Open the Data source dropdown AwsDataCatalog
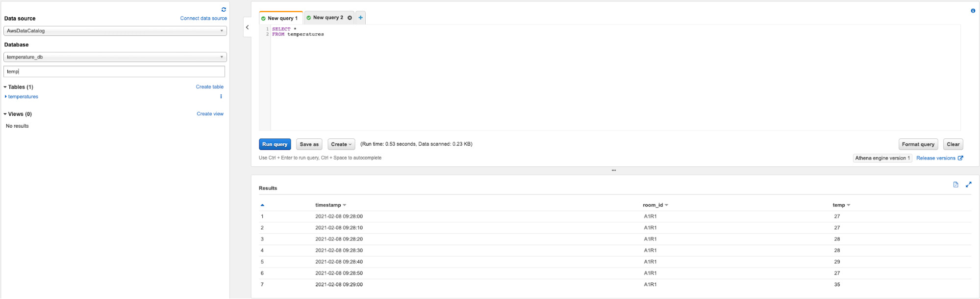This screenshot has width=980, height=299. click(x=115, y=31)
